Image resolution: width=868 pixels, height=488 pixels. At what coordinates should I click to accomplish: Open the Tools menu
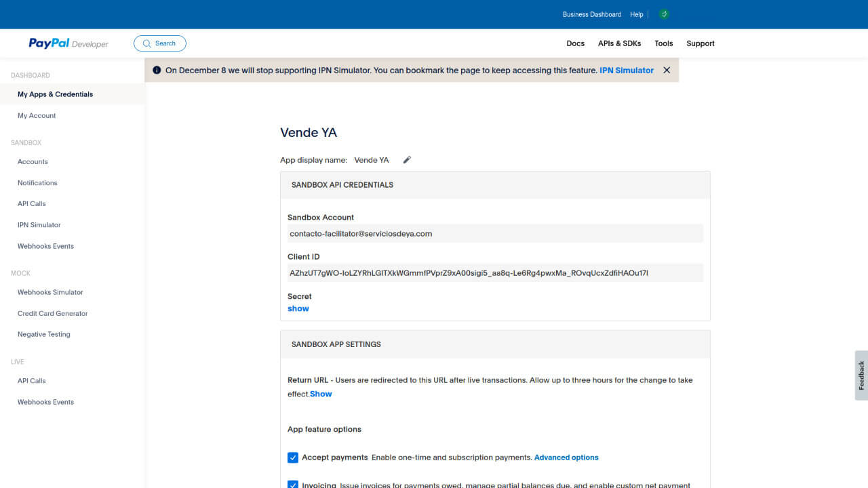click(x=663, y=43)
